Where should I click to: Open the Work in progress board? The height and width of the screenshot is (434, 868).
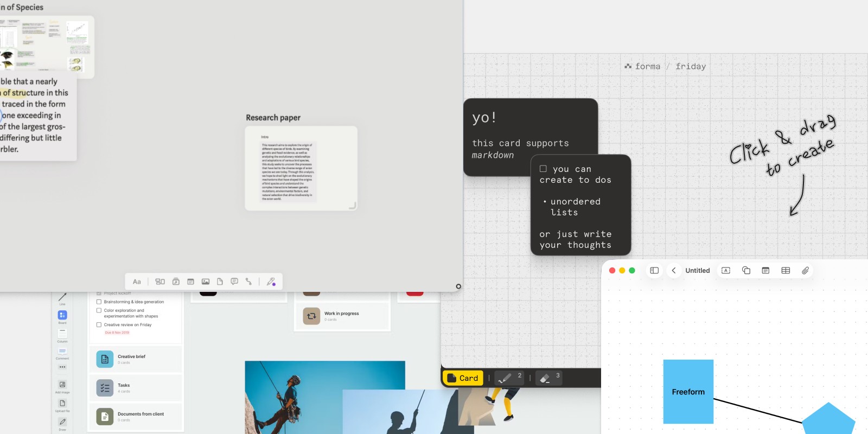pyautogui.click(x=342, y=316)
